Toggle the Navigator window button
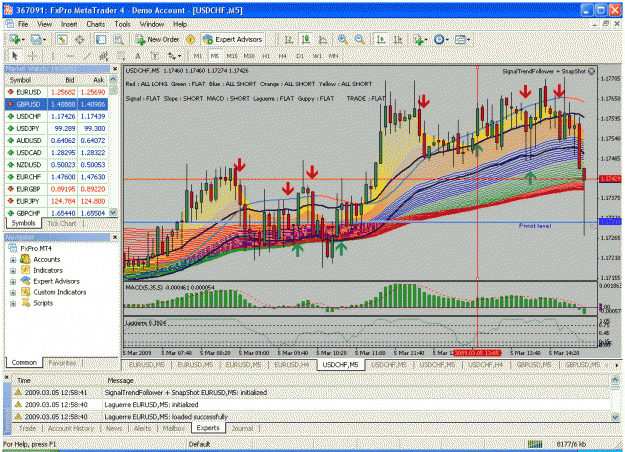The width and height of the screenshot is (625, 452). click(x=101, y=39)
